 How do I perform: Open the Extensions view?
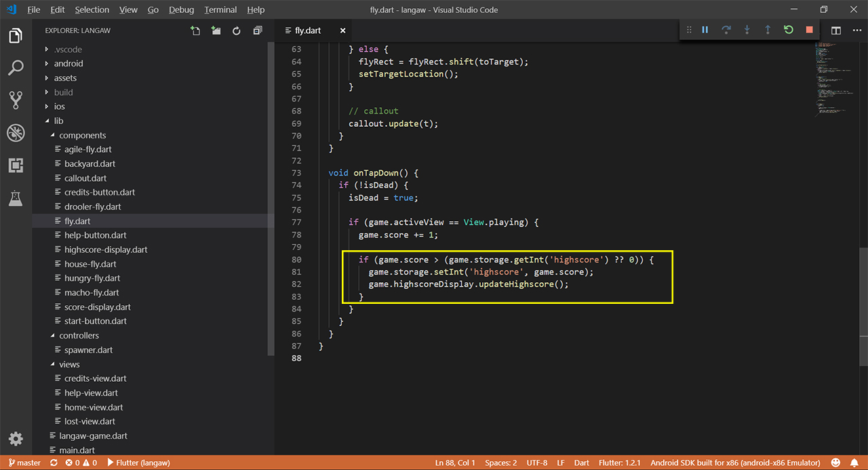[16, 165]
